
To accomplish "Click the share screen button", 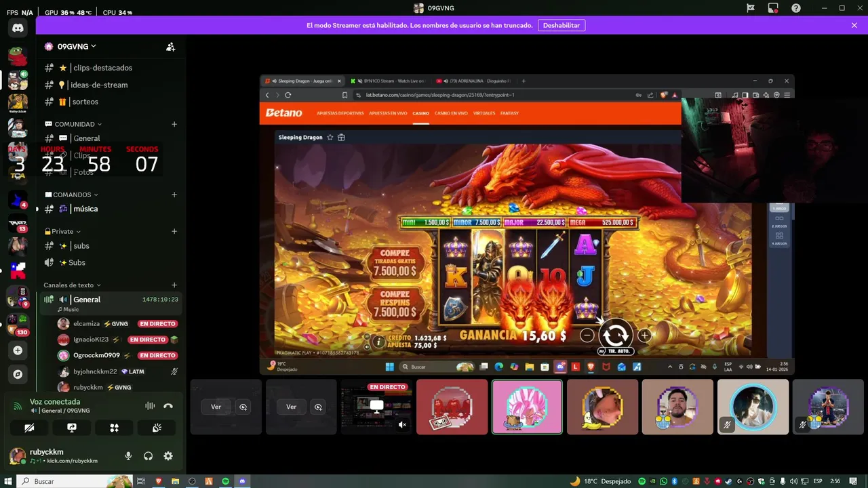I will (72, 428).
